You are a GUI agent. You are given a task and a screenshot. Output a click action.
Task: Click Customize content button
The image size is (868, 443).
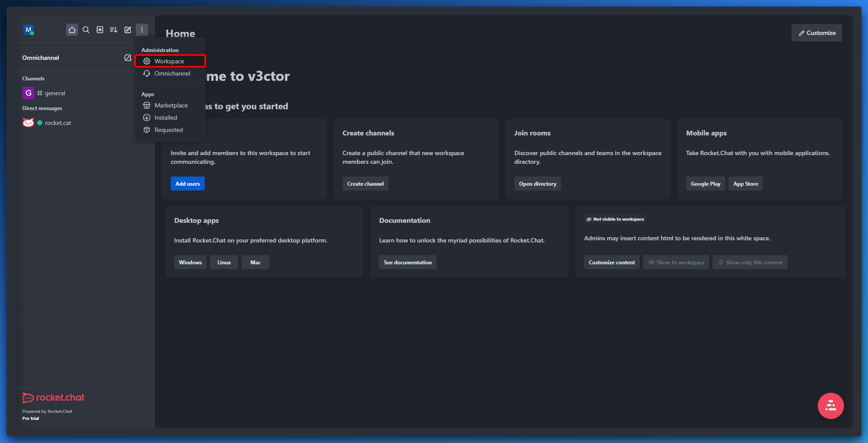tap(612, 262)
